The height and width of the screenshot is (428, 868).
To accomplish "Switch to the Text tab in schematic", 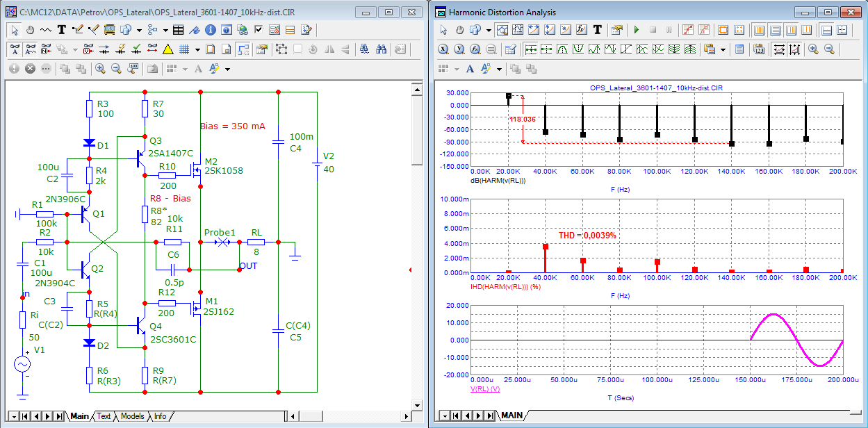I will [x=104, y=416].
